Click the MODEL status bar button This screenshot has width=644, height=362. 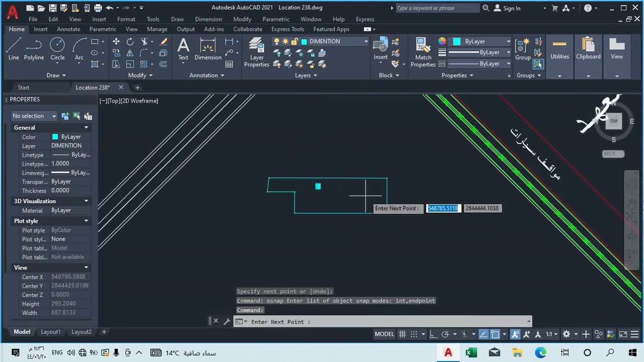pyautogui.click(x=384, y=334)
